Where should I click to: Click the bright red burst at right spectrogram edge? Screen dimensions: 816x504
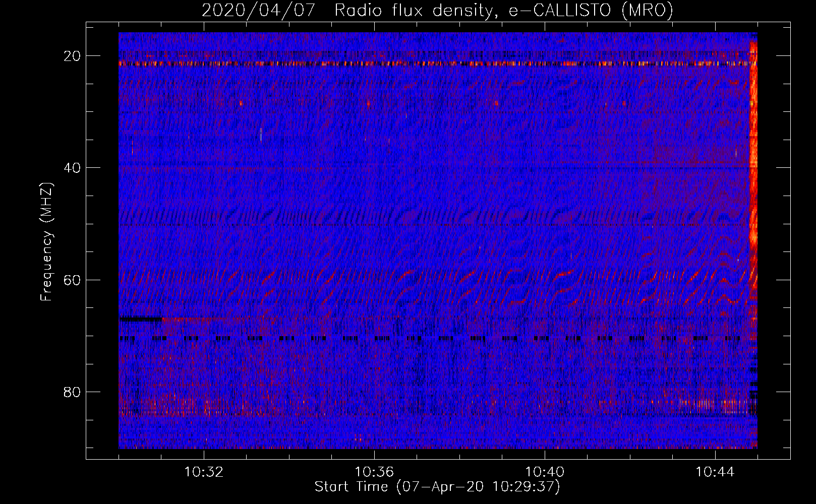(753, 166)
